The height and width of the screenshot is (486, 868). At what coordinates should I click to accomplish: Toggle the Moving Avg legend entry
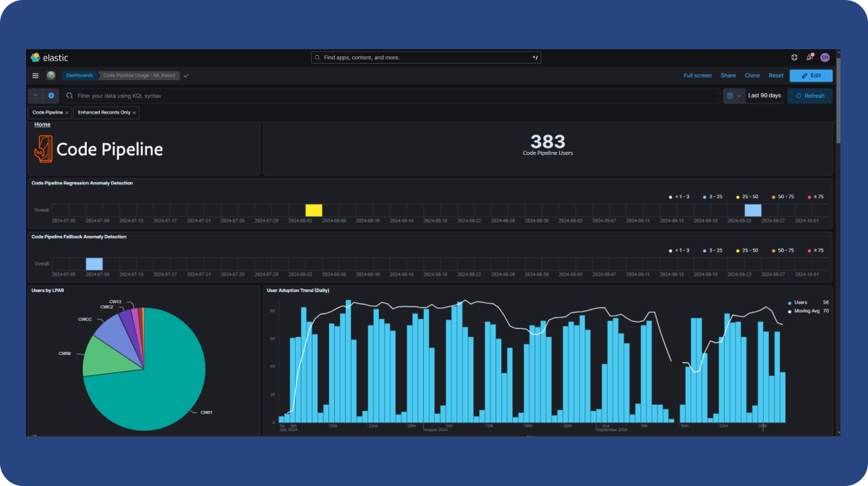point(805,311)
